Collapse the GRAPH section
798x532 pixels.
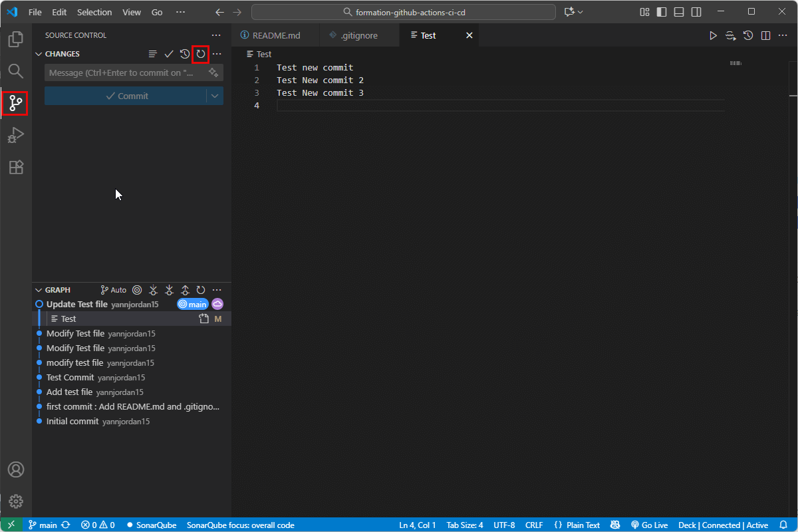(39, 289)
